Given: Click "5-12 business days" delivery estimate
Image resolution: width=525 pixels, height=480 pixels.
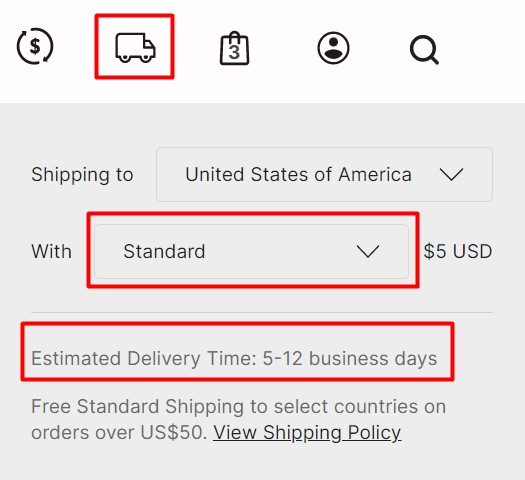Looking at the screenshot, I should (350, 358).
